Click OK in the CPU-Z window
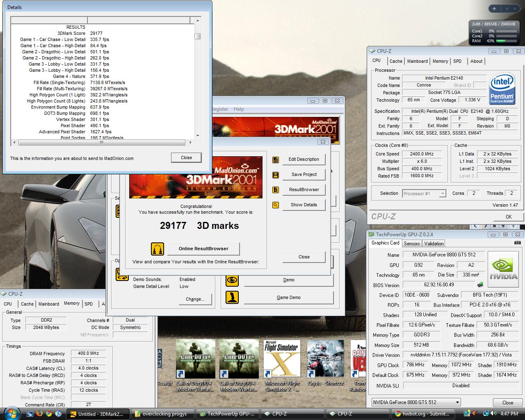525x420 pixels. click(509, 217)
